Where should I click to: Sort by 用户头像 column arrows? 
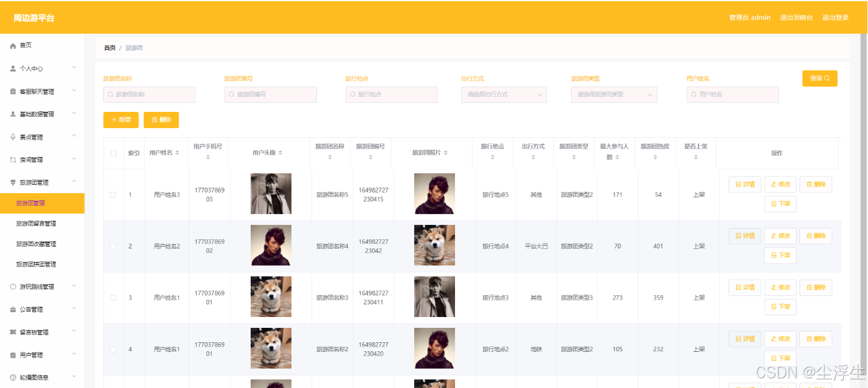pos(280,153)
